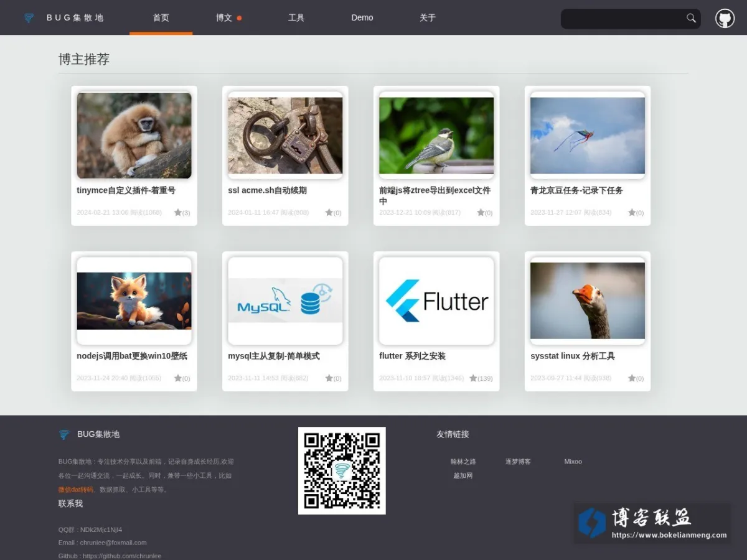Open the GitHub icon in header
Viewport: 747px width, 560px height.
[x=725, y=18]
